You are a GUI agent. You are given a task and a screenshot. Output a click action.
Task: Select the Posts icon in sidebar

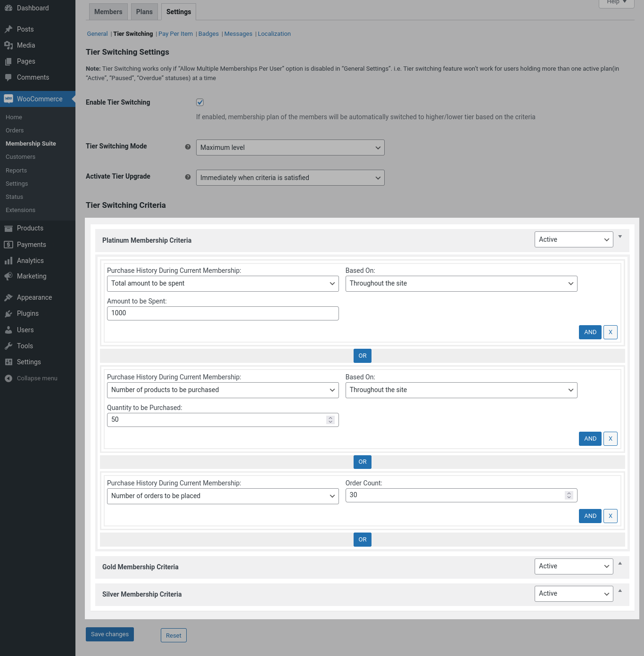[x=8, y=29]
